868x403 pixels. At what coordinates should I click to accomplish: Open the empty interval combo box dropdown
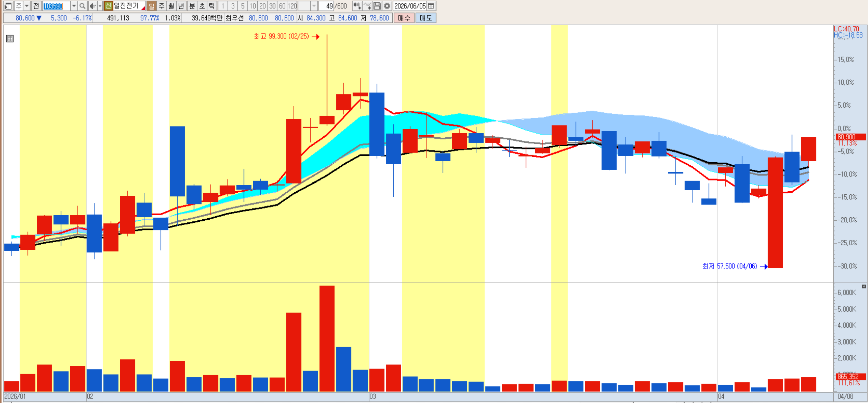[314, 6]
